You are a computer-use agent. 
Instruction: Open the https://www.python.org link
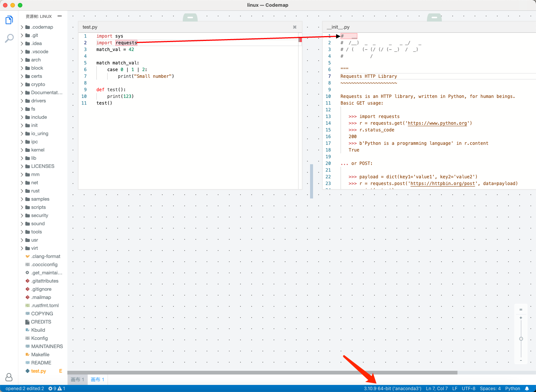click(437, 123)
